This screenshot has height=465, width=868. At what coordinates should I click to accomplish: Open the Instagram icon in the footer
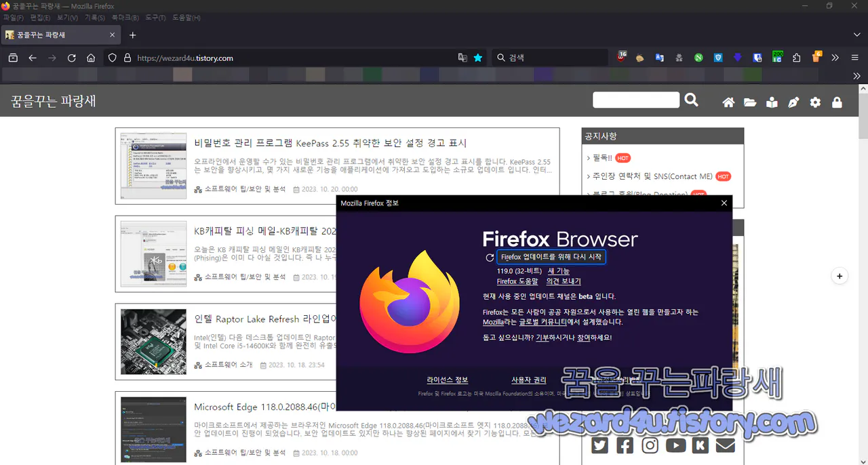pos(650,445)
